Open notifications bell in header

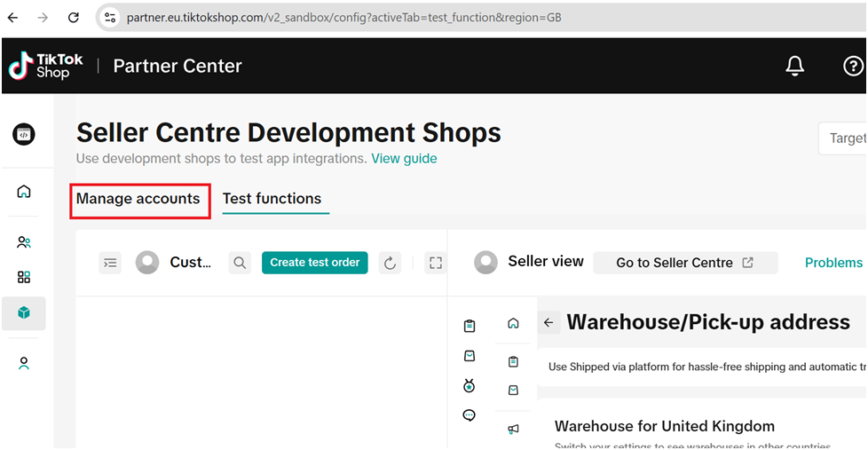click(795, 66)
